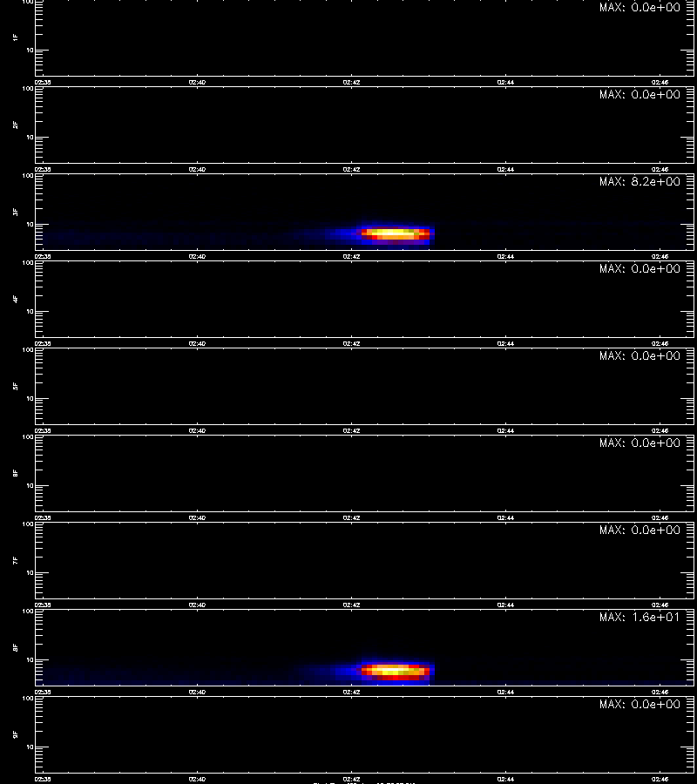This screenshot has height=784, width=697.
Task: Click the MAX: 0.0e+00 readout in panel 5F
Action: click(x=639, y=355)
